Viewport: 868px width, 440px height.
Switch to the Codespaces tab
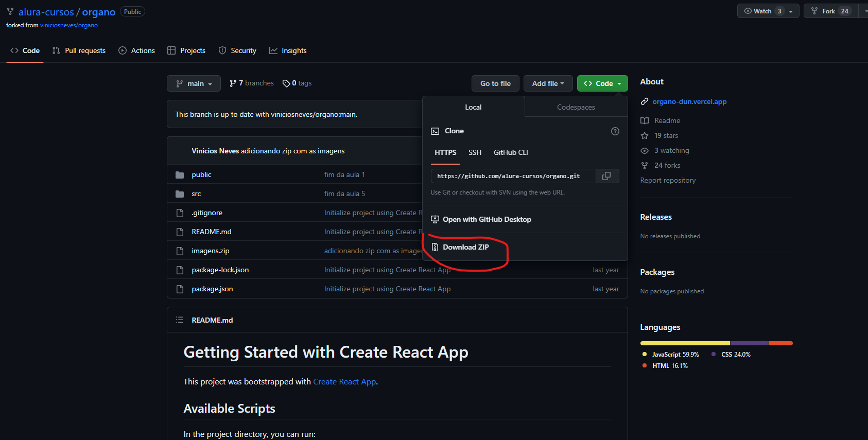point(576,107)
